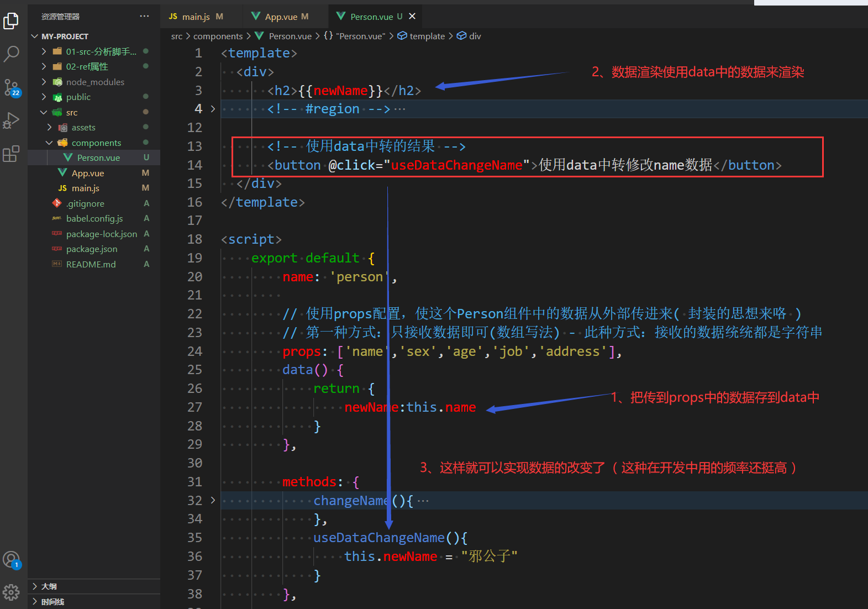This screenshot has width=868, height=609.
Task: Click the string "邪公子" on line 36
Action: (x=490, y=556)
